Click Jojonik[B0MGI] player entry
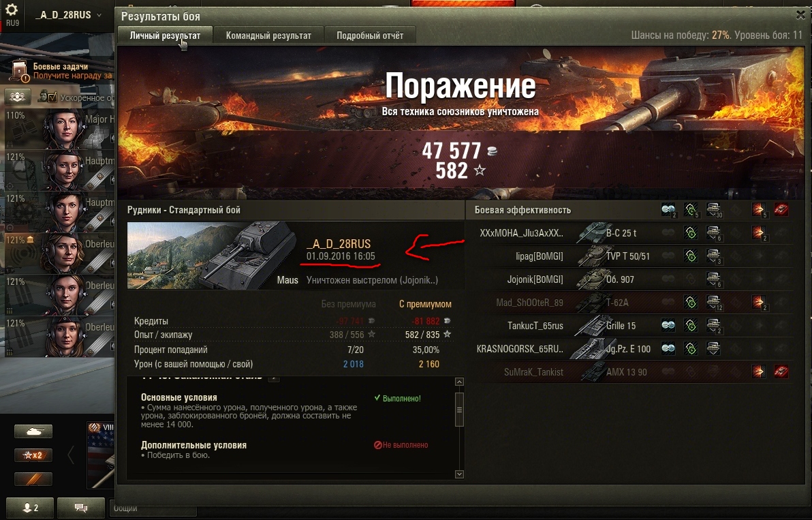The height and width of the screenshot is (520, 812). tap(535, 279)
